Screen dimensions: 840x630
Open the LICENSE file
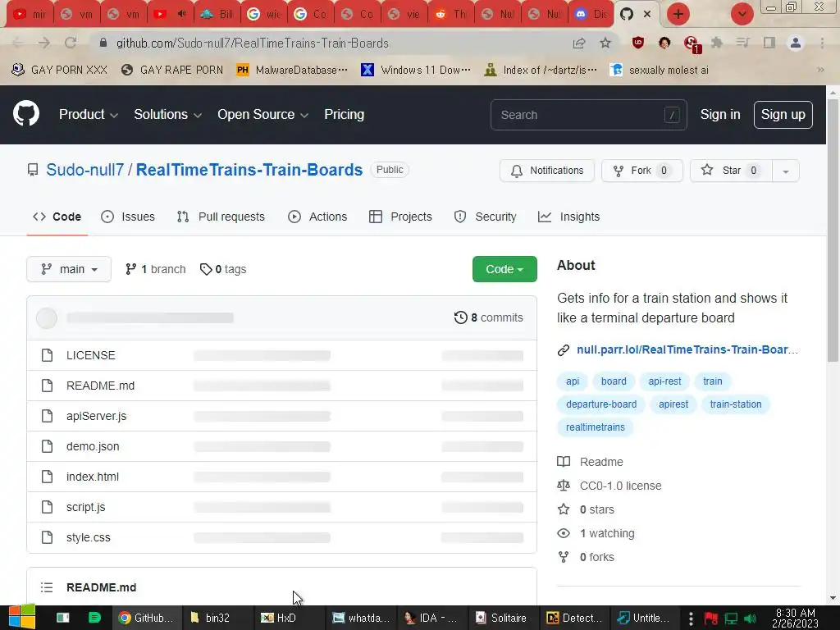click(x=90, y=355)
